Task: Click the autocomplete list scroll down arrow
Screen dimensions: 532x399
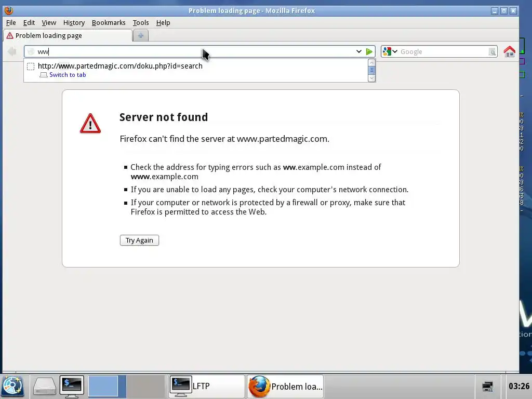Action: [371, 78]
